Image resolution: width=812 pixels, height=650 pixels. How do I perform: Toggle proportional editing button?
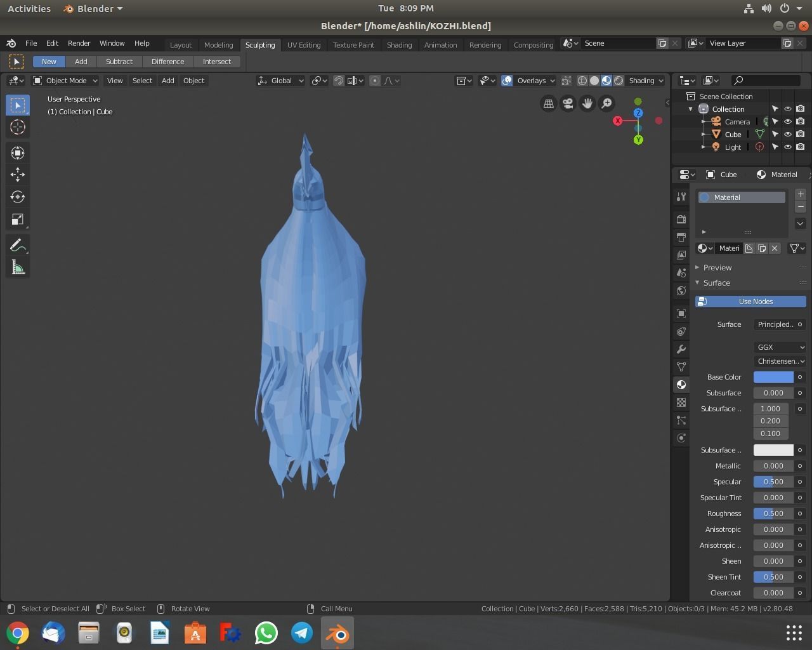click(375, 81)
